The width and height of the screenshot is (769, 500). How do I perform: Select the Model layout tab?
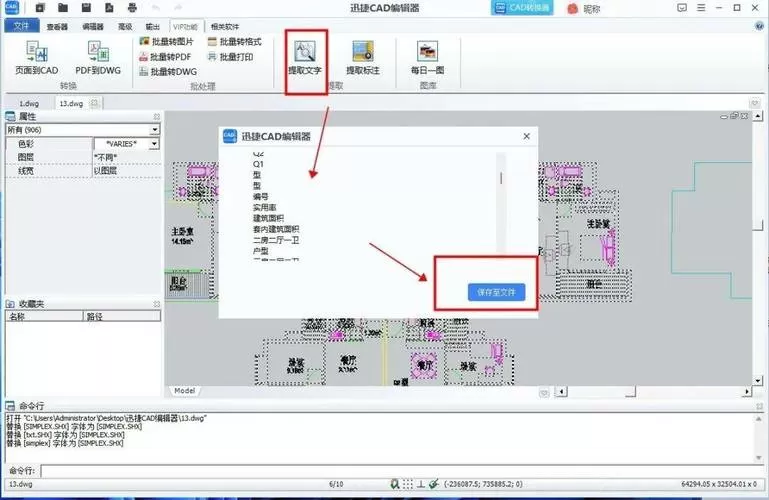click(185, 391)
